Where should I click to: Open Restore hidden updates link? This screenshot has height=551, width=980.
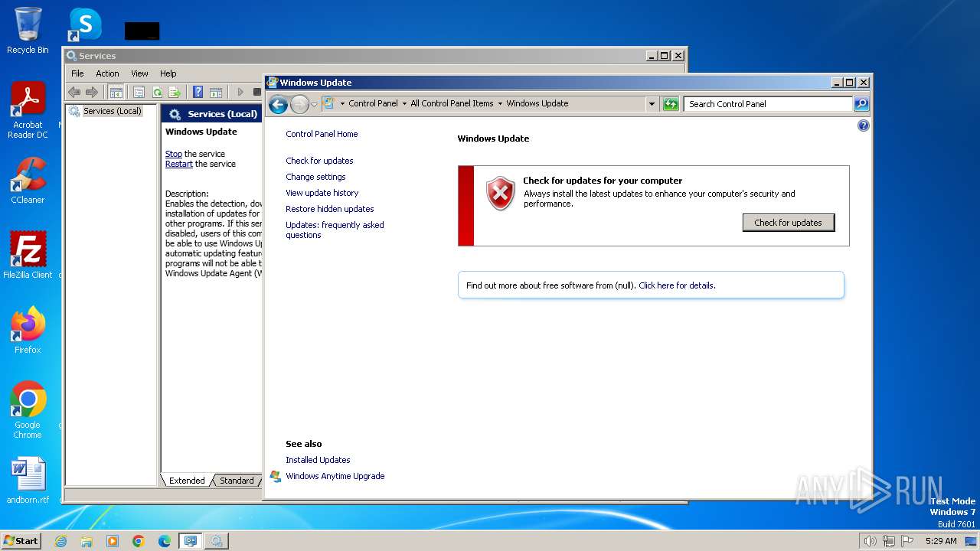click(x=330, y=209)
